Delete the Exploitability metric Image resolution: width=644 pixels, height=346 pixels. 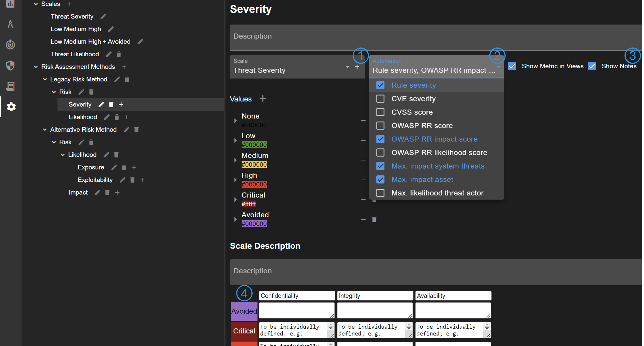pyautogui.click(x=133, y=180)
